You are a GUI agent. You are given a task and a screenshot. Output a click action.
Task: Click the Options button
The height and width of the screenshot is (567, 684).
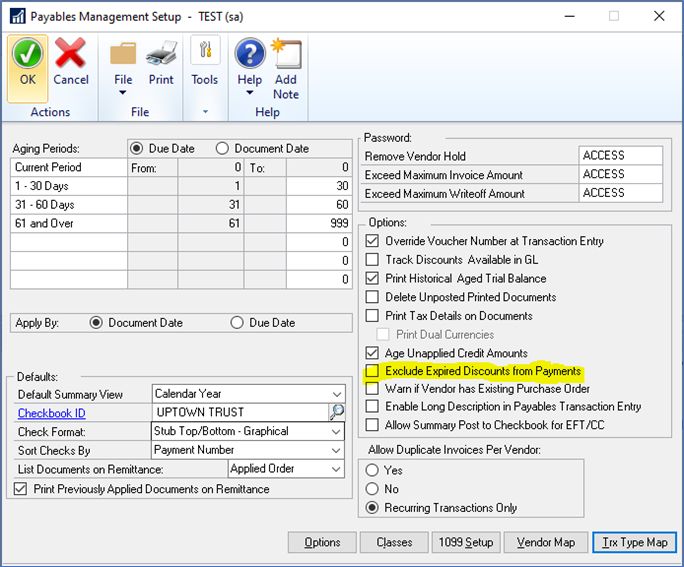(x=322, y=542)
